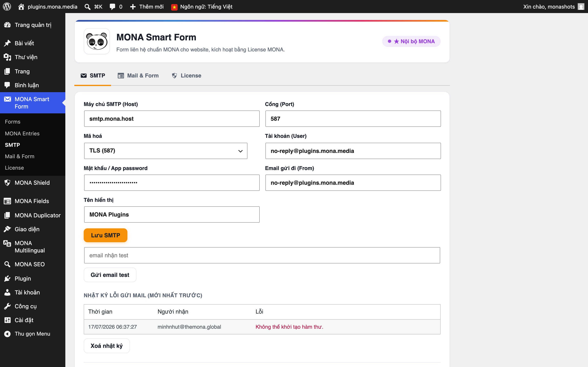The height and width of the screenshot is (367, 588).
Task: Click the Xoá nhật ký button
Action: click(x=107, y=346)
